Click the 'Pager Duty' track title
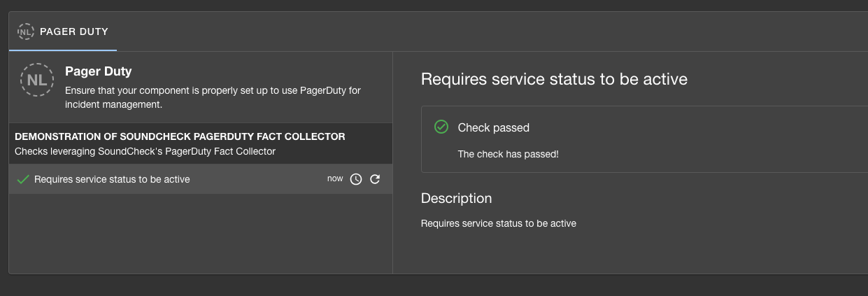 click(99, 71)
